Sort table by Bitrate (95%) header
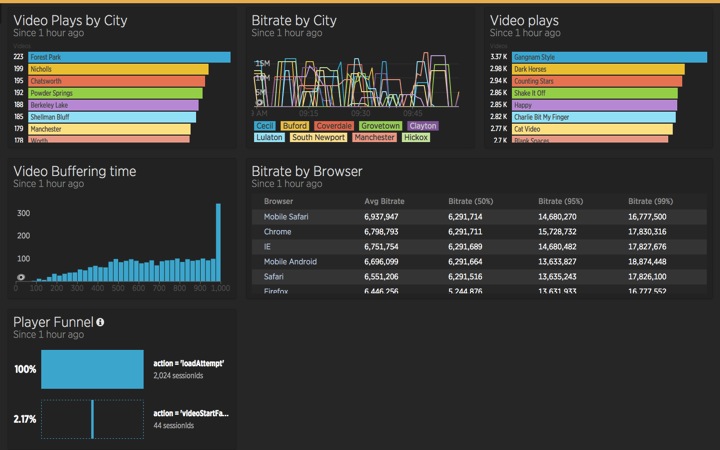The image size is (720, 450). 561,201
